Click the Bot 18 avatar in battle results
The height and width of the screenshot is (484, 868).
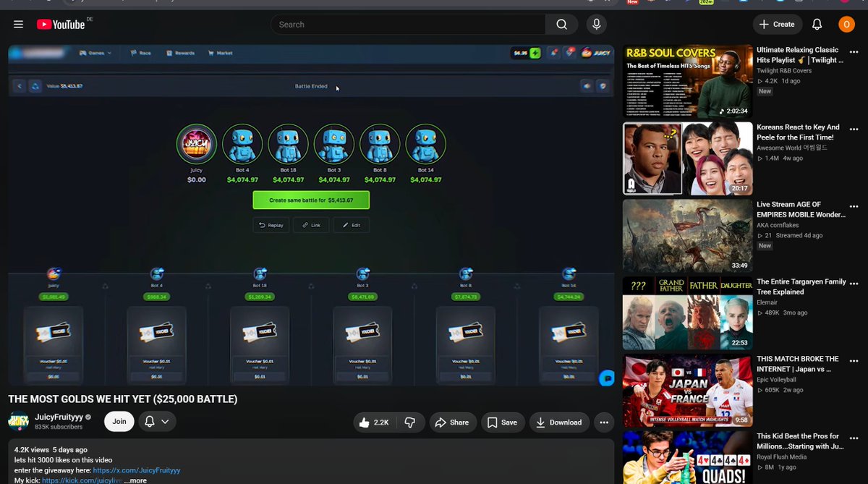click(288, 145)
